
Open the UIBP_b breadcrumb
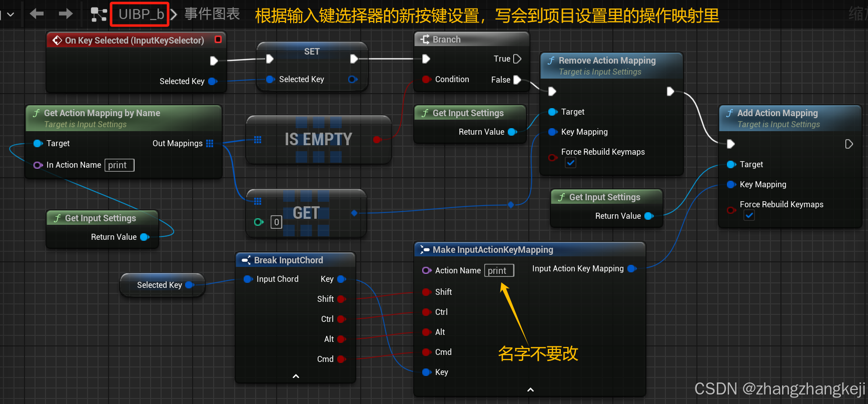141,14
